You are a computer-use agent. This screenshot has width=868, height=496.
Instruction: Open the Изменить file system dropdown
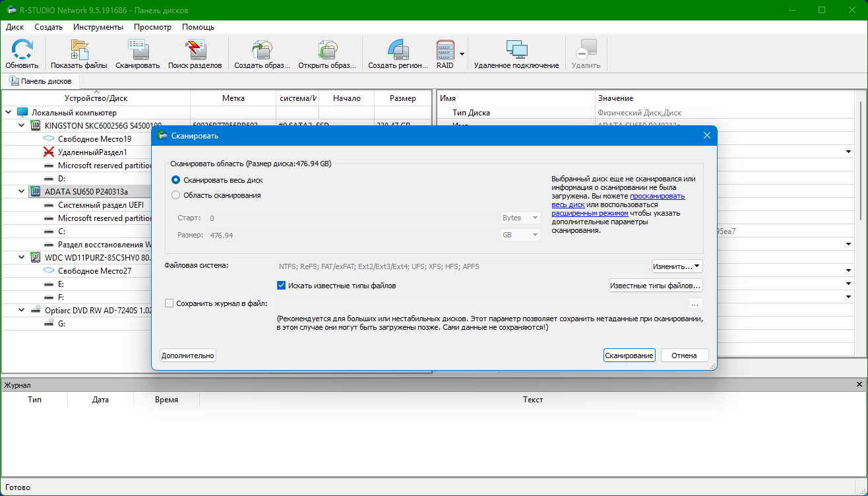[x=677, y=266]
